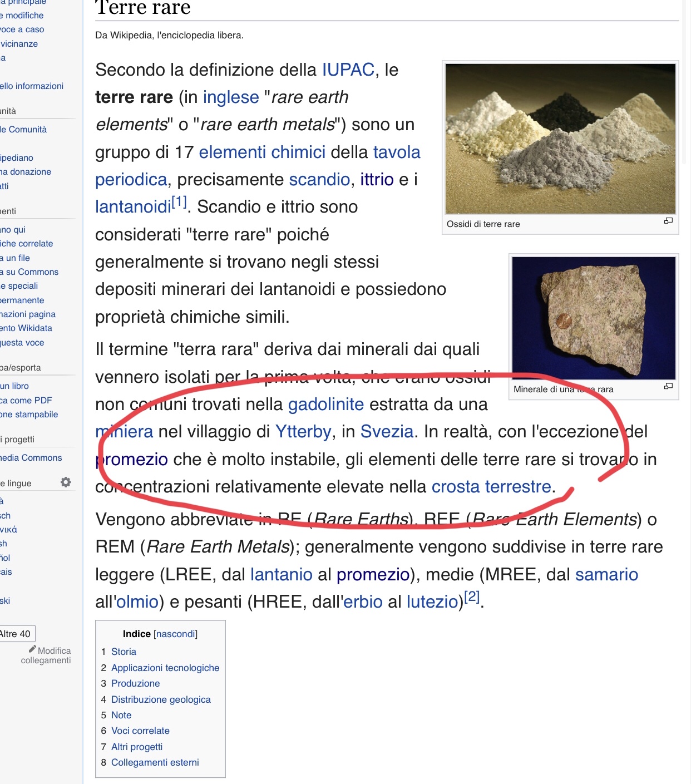691x784 pixels.
Task: Jump to Voci correlate section
Action: pos(140,731)
